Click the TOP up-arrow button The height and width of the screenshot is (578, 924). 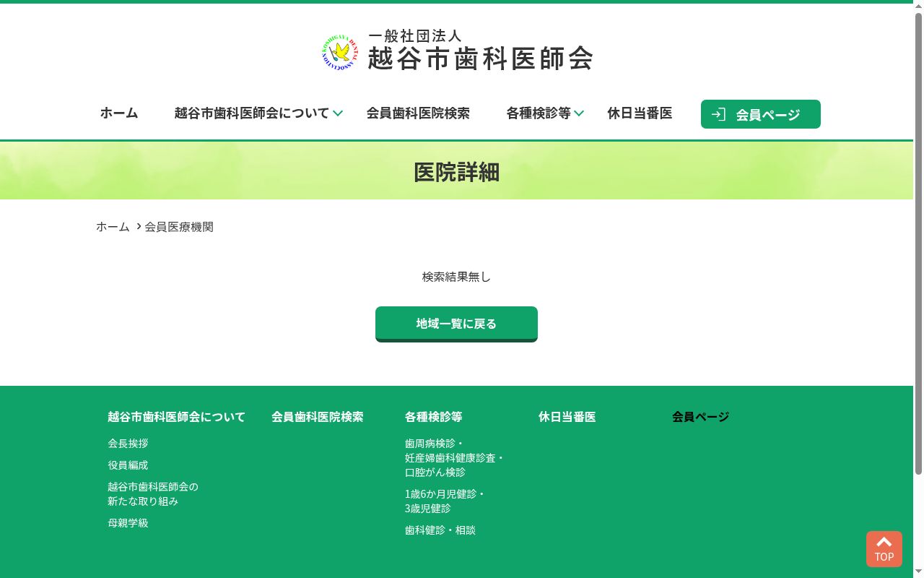[884, 549]
